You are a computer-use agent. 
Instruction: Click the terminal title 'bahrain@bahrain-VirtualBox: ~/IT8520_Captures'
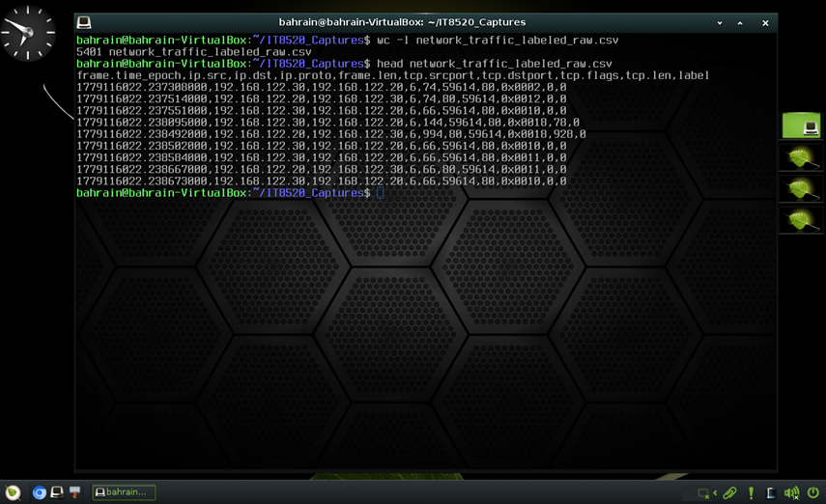(x=402, y=22)
